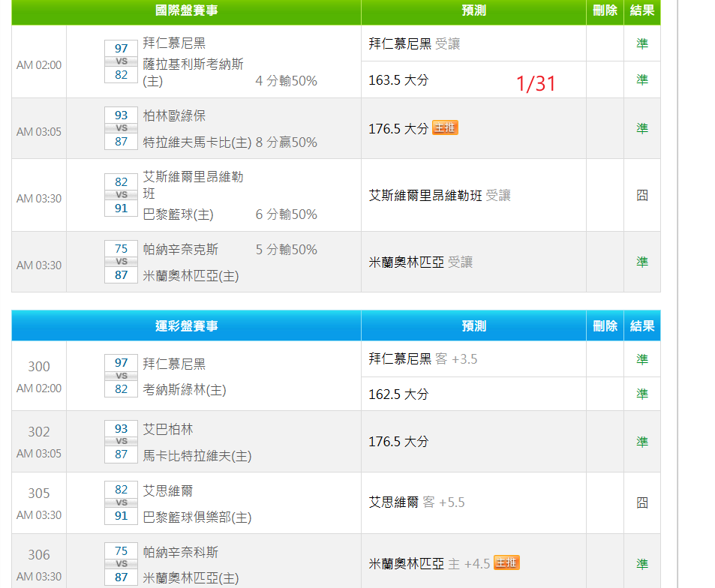This screenshot has width=715, height=588.
Task: Select the prediction 米蘭奧林匹亞 受讓
Action: pyautogui.click(x=420, y=262)
